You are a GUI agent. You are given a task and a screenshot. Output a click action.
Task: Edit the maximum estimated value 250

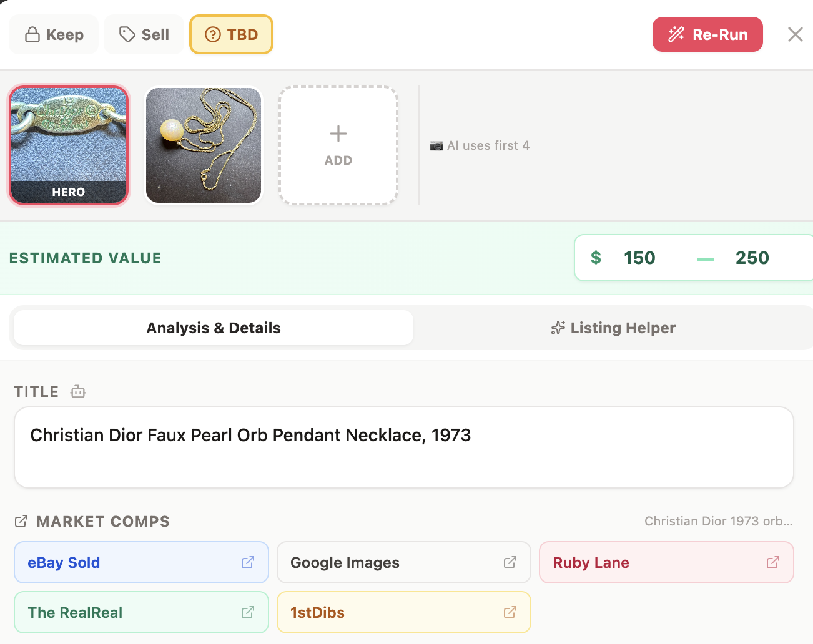[752, 258]
